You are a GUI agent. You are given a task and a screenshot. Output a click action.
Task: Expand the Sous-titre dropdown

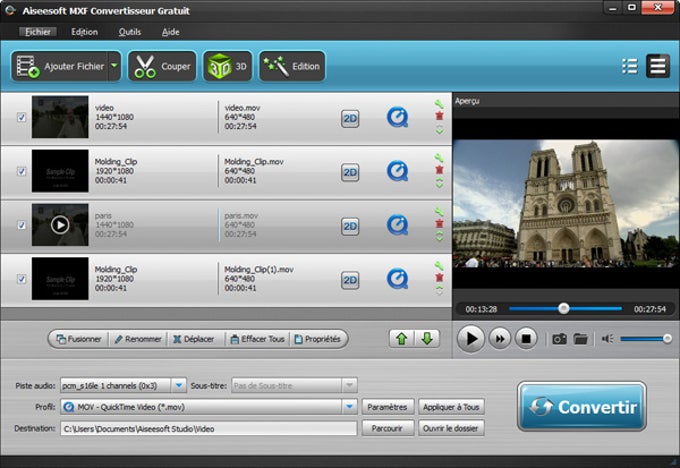coord(349,385)
